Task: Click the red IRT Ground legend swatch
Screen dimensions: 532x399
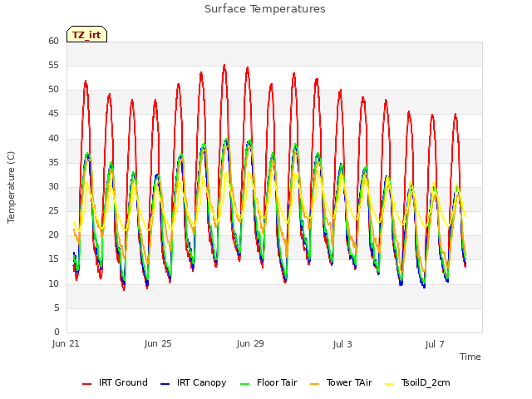Action: coord(86,384)
